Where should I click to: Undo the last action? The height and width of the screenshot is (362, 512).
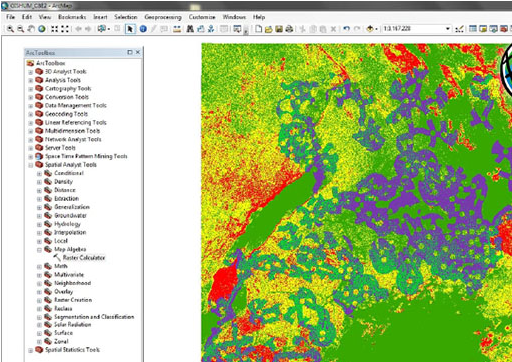[x=347, y=29]
